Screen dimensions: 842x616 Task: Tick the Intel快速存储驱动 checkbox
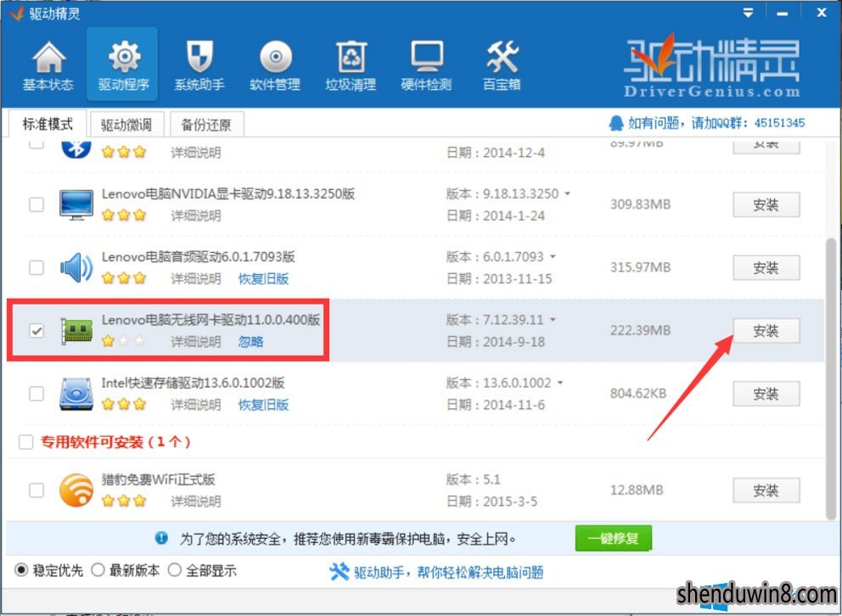click(x=36, y=394)
